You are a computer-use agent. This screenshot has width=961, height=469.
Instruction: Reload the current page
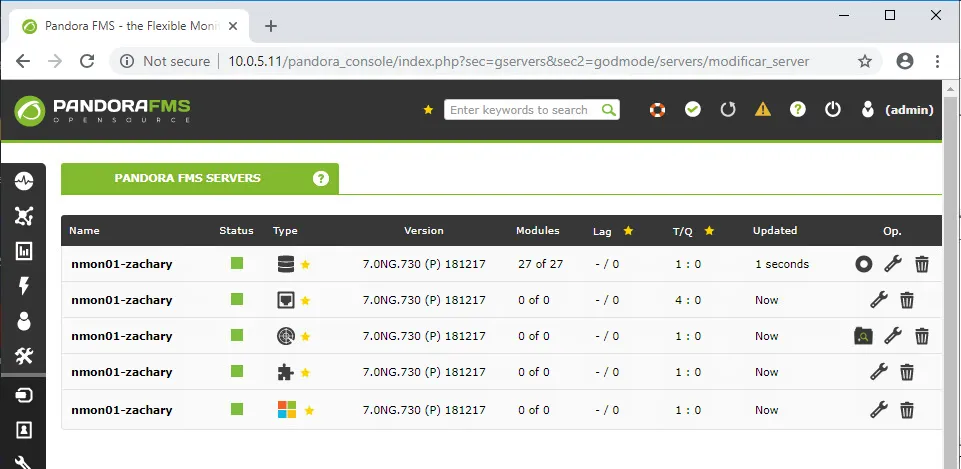(x=87, y=61)
